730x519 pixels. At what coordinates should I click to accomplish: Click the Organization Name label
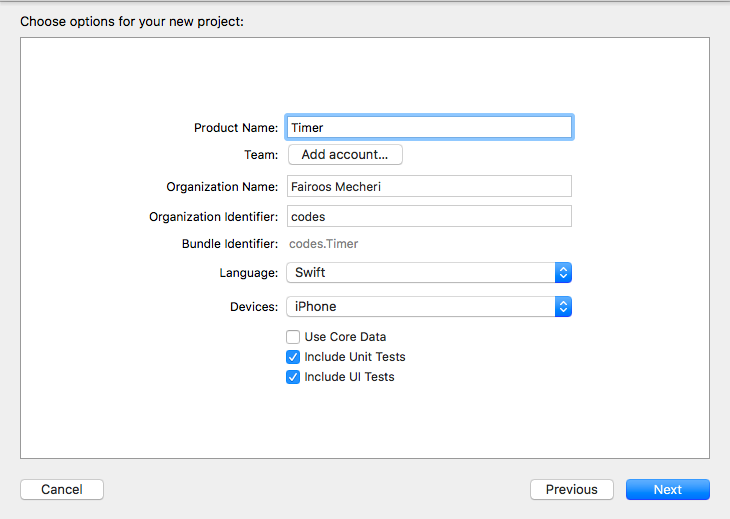[x=222, y=187]
